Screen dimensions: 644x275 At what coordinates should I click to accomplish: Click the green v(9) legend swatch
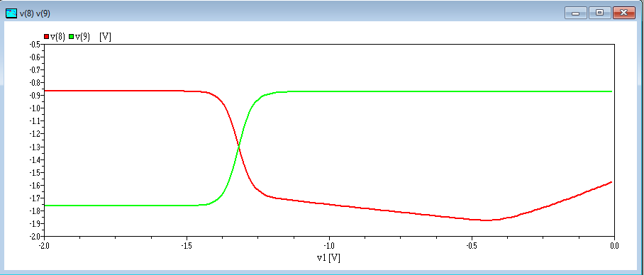click(72, 37)
